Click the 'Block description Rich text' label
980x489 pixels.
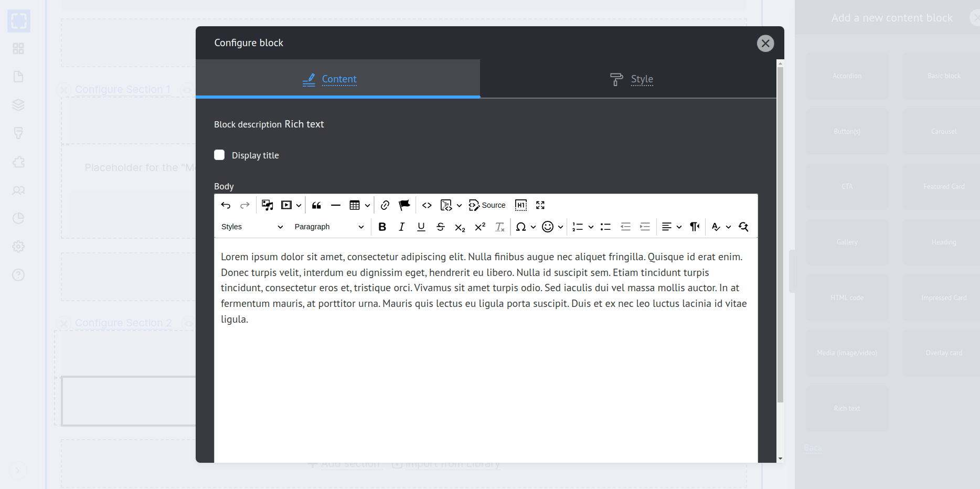pyautogui.click(x=269, y=124)
